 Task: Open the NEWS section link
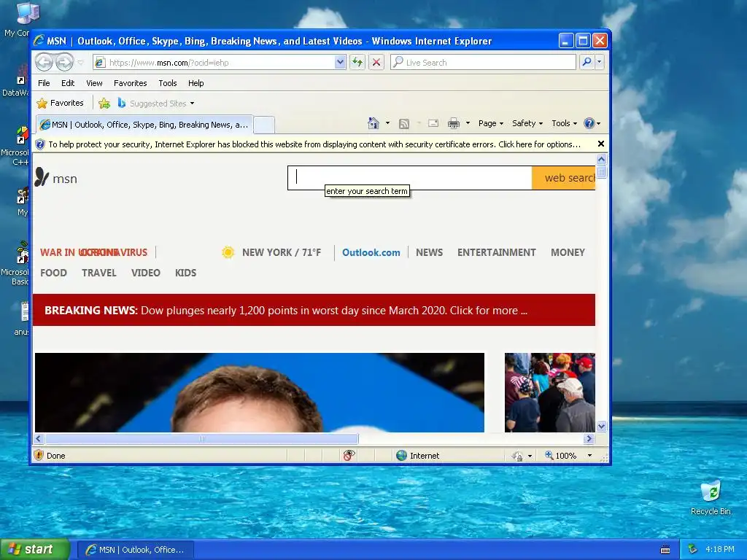429,252
